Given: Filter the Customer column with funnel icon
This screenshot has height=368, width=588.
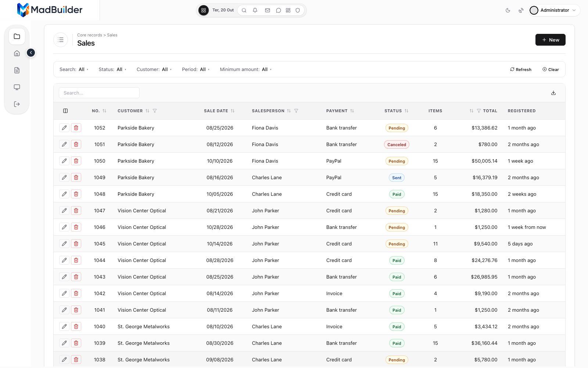Looking at the screenshot, I should pos(155,111).
